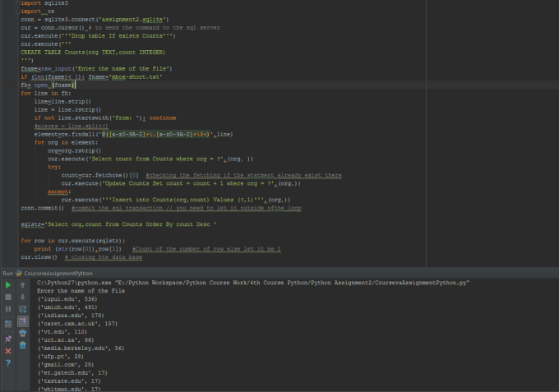Click 'for row in cur.execute(sqlstr):' line
Image resolution: width=559 pixels, height=392 pixels.
click(x=72, y=241)
